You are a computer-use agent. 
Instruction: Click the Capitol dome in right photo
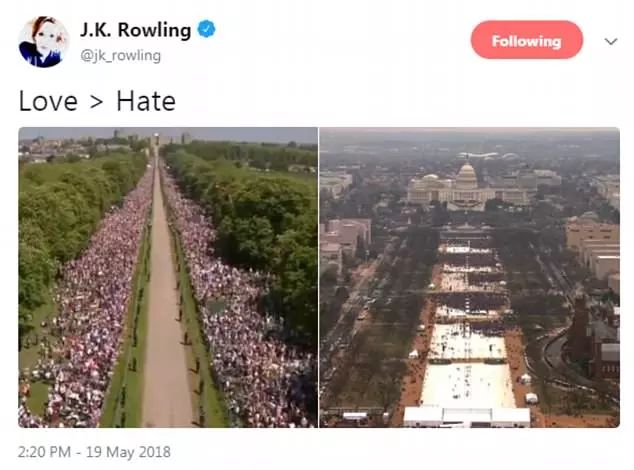pyautogui.click(x=466, y=176)
